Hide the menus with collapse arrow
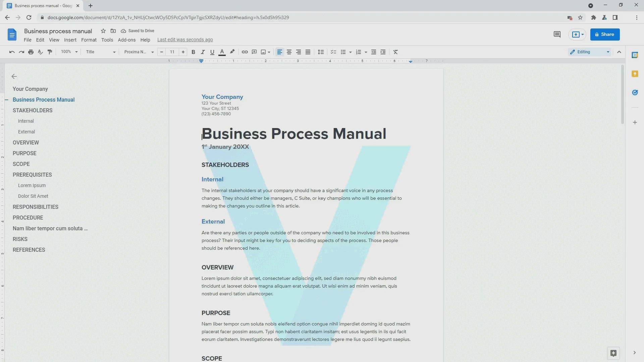This screenshot has width=644, height=362. point(619,52)
